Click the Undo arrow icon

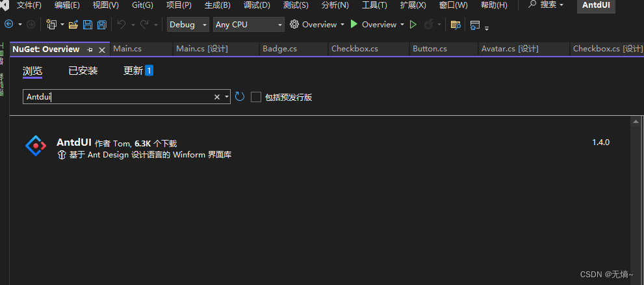tap(122, 25)
